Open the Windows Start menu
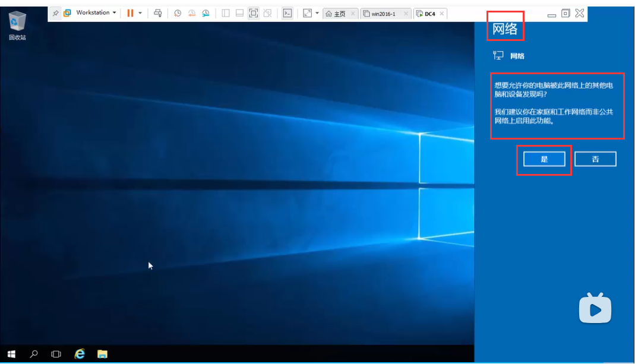 click(x=11, y=354)
